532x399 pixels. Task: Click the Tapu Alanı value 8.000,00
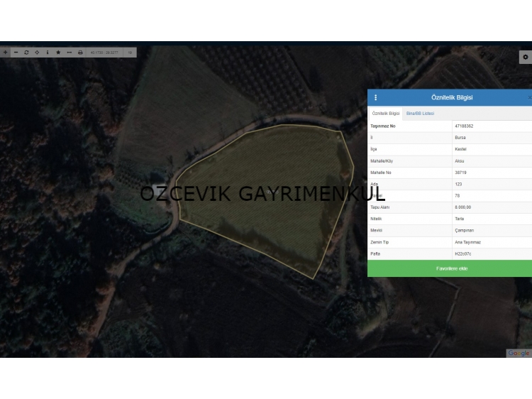[462, 207]
